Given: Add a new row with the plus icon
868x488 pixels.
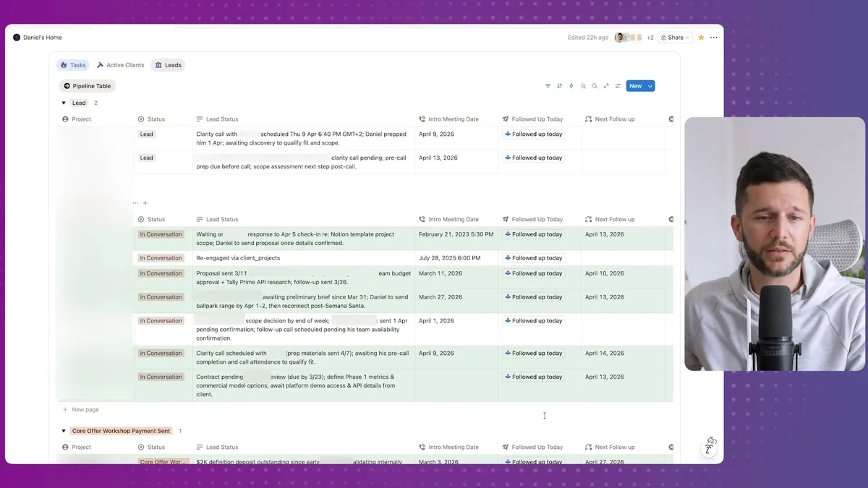Looking at the screenshot, I should pyautogui.click(x=145, y=203).
